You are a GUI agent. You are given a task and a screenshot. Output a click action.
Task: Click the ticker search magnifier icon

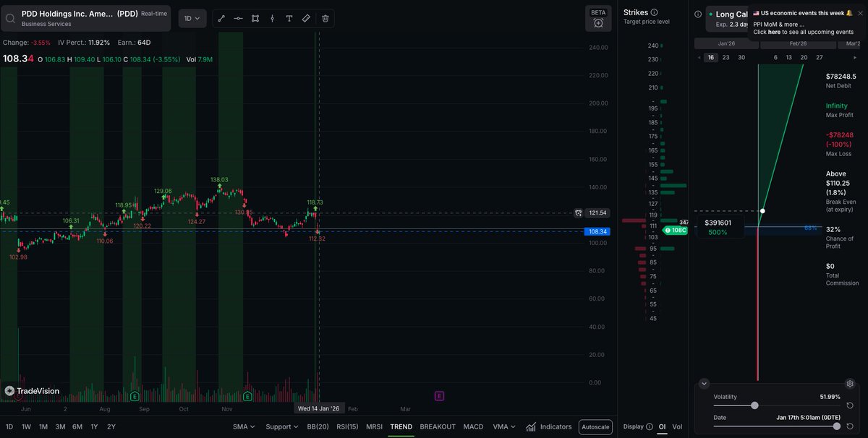tap(10, 18)
